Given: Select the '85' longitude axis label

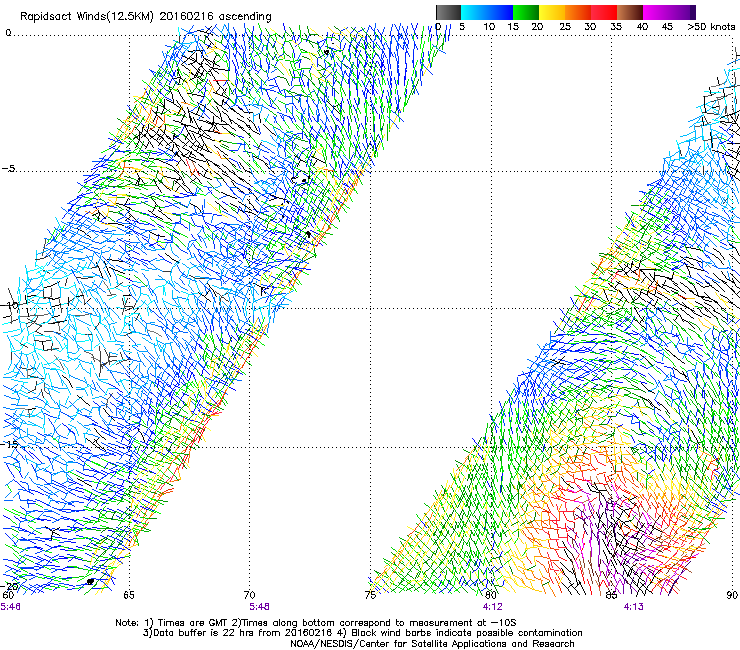Looking at the screenshot, I should tap(611, 595).
